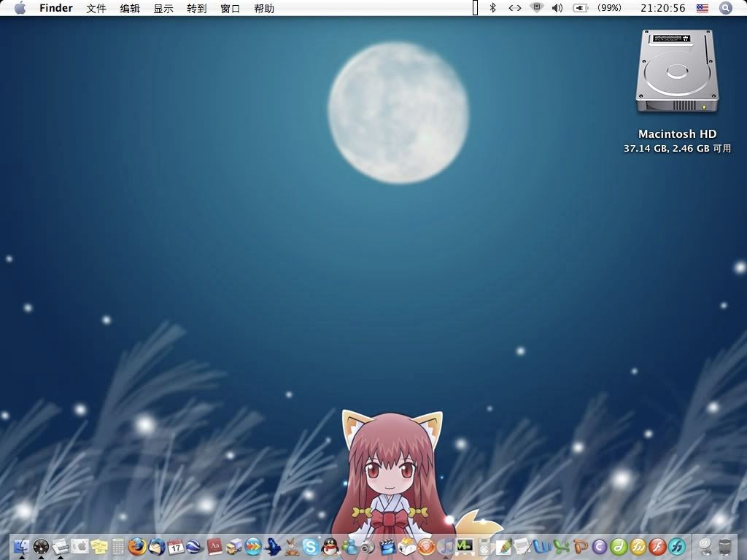Open the Calculator dock icon

[x=118, y=546]
